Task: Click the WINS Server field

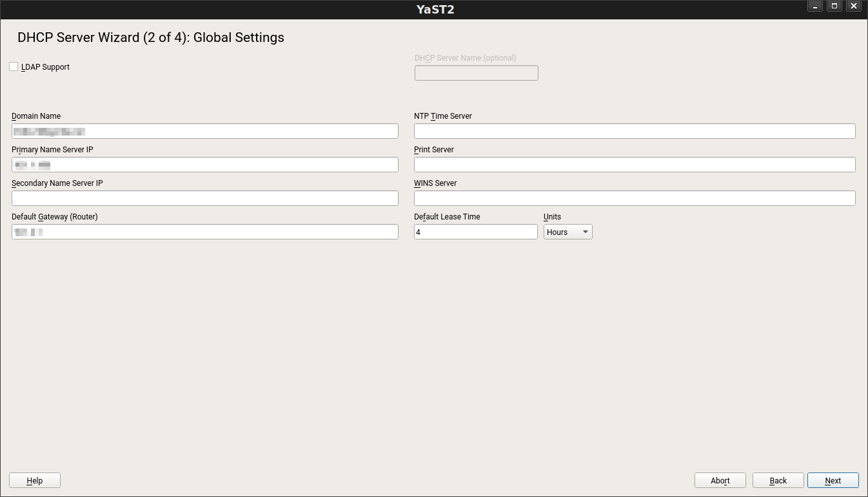Action: pyautogui.click(x=634, y=198)
